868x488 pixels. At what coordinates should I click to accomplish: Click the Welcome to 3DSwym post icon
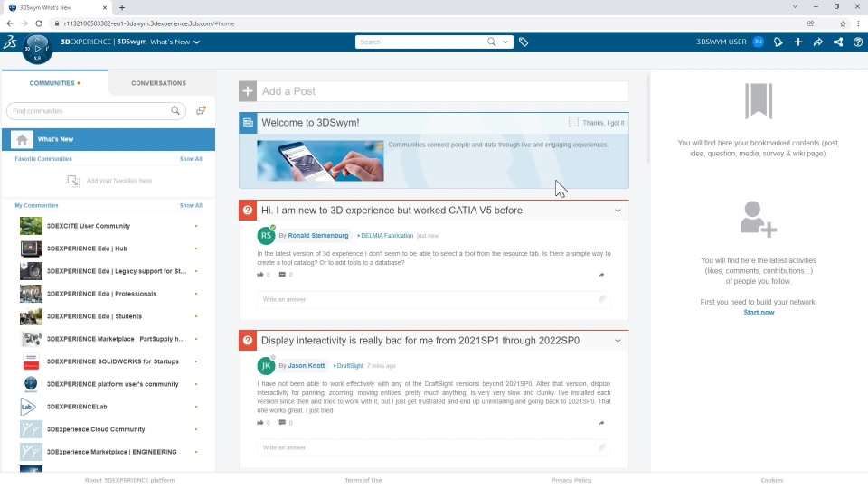248,123
